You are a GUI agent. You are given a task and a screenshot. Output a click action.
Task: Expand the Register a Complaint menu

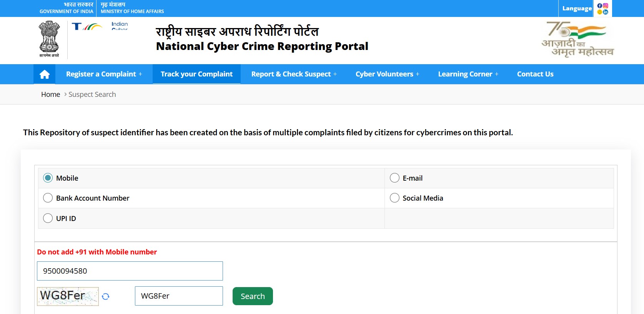pyautogui.click(x=104, y=74)
